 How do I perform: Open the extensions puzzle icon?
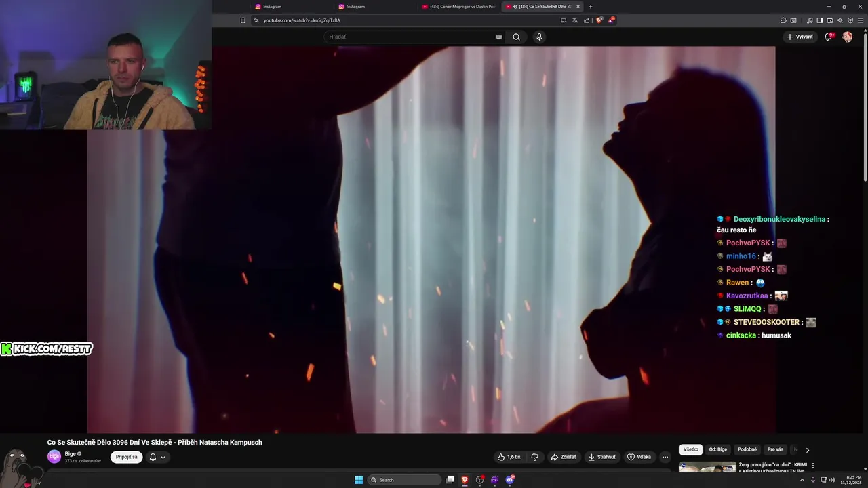(x=783, y=20)
